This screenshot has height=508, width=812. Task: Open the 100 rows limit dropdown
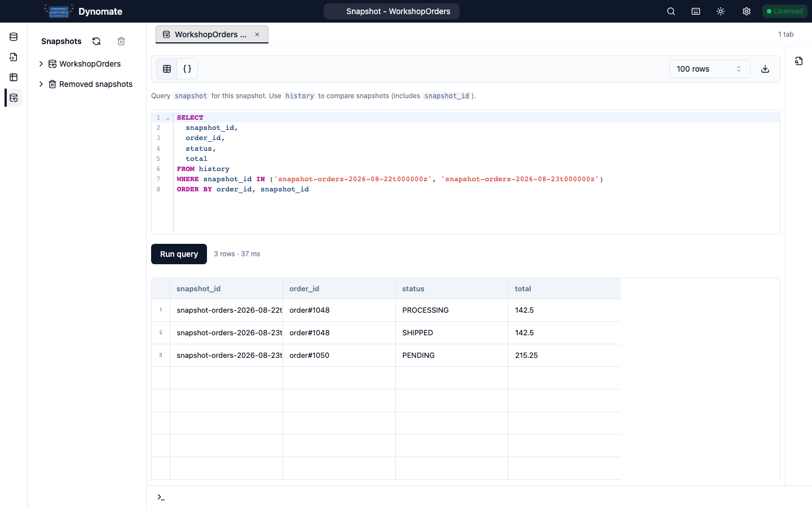click(709, 69)
